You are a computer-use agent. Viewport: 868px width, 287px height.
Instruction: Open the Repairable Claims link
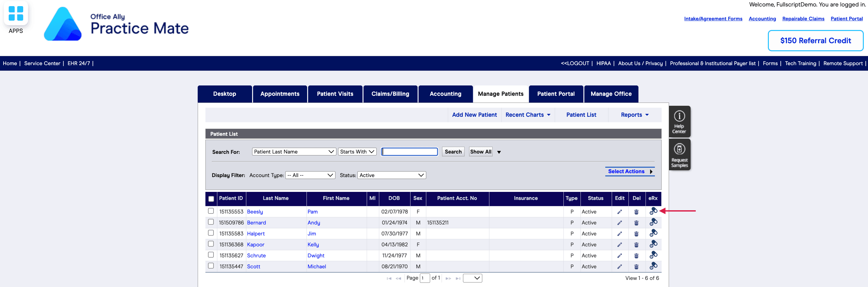[x=803, y=19]
